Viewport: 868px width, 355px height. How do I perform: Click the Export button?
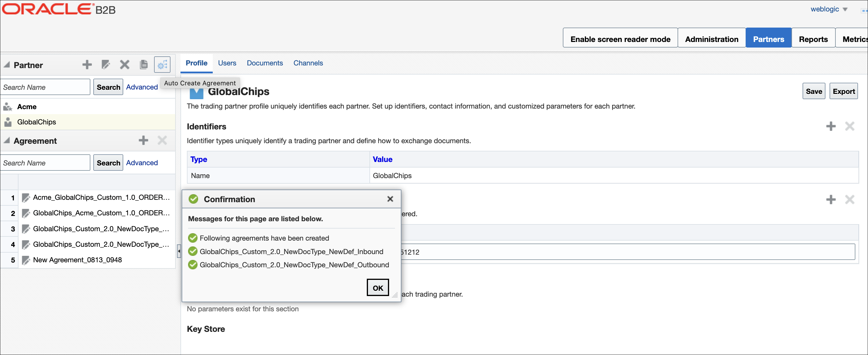pos(843,91)
